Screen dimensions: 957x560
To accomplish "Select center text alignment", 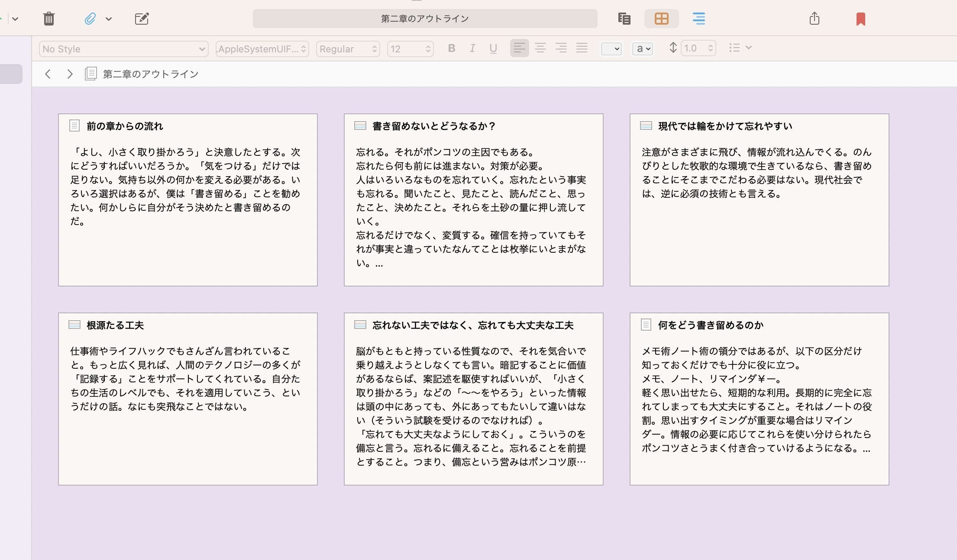I will coord(540,48).
